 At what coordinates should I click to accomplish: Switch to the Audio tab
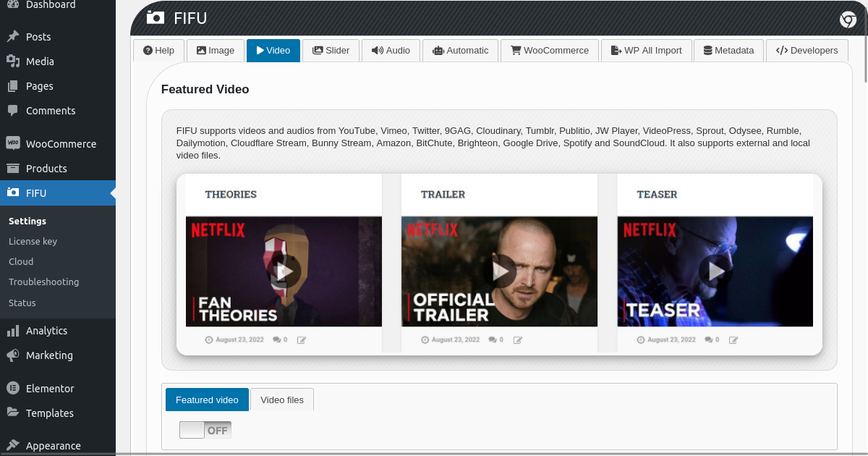click(391, 51)
